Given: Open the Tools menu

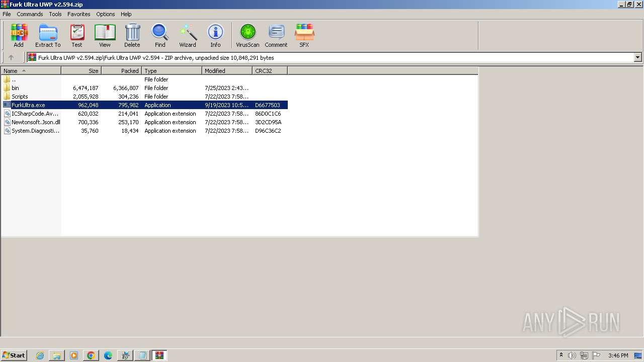Looking at the screenshot, I should [x=55, y=14].
